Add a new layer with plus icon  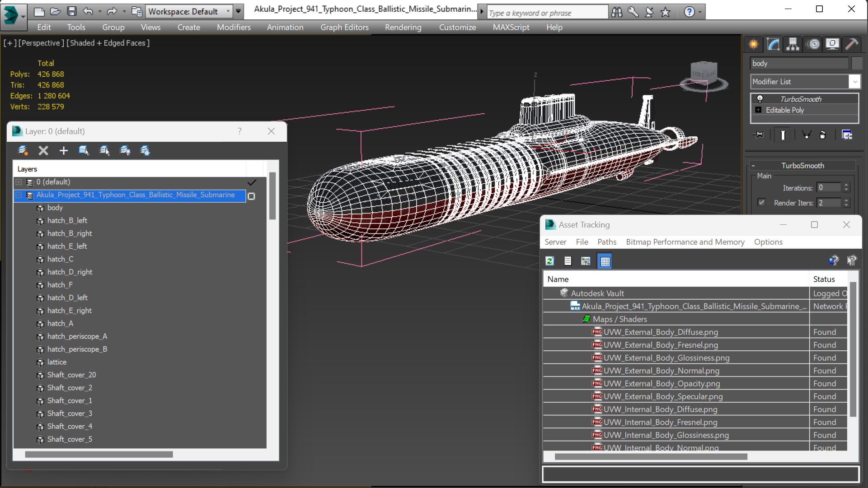(63, 150)
